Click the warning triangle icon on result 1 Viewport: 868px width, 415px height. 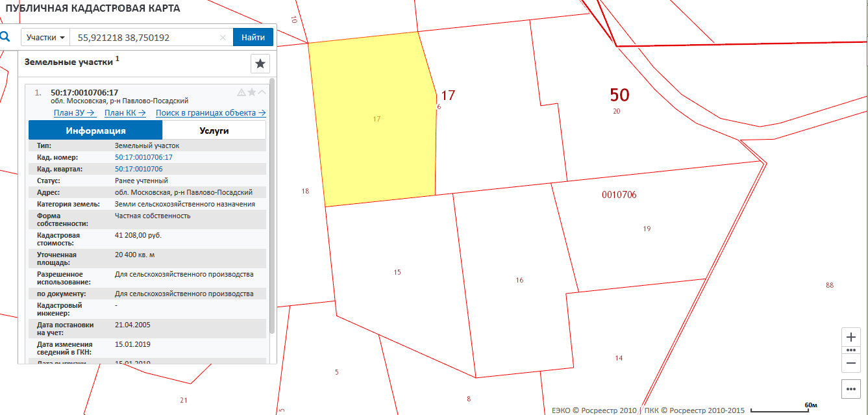(242, 92)
